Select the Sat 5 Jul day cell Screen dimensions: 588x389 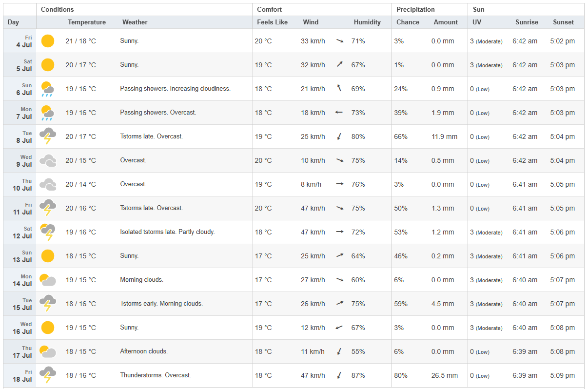(20, 65)
